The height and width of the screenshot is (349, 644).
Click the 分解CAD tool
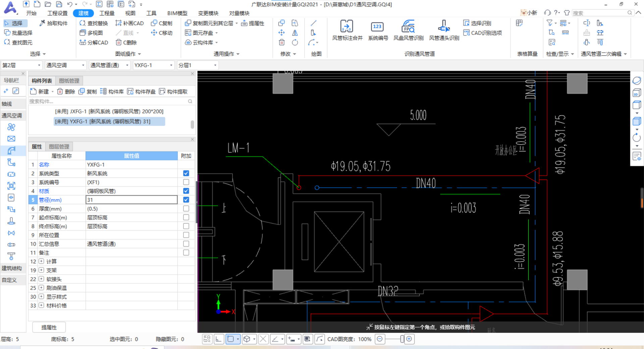(x=94, y=43)
